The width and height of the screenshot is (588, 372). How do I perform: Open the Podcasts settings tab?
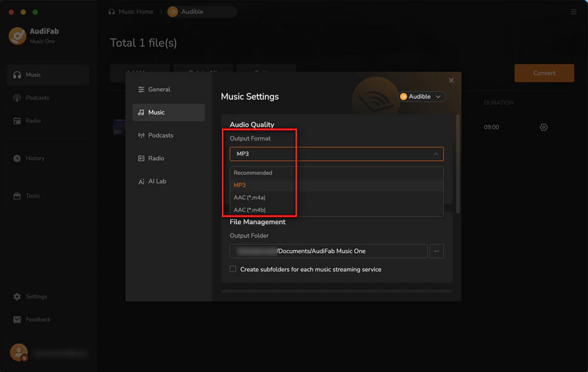point(168,135)
